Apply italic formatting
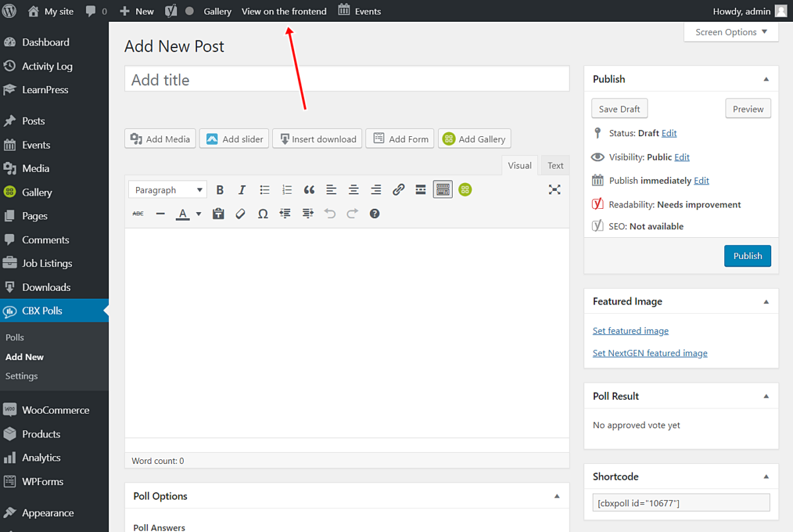793x532 pixels. (x=242, y=190)
